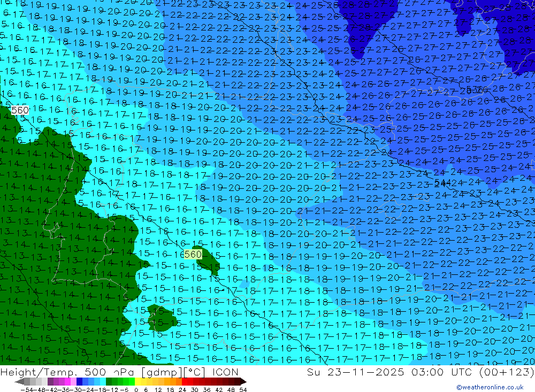
Task: Click the 536 contour label
Action: pos(475,90)
